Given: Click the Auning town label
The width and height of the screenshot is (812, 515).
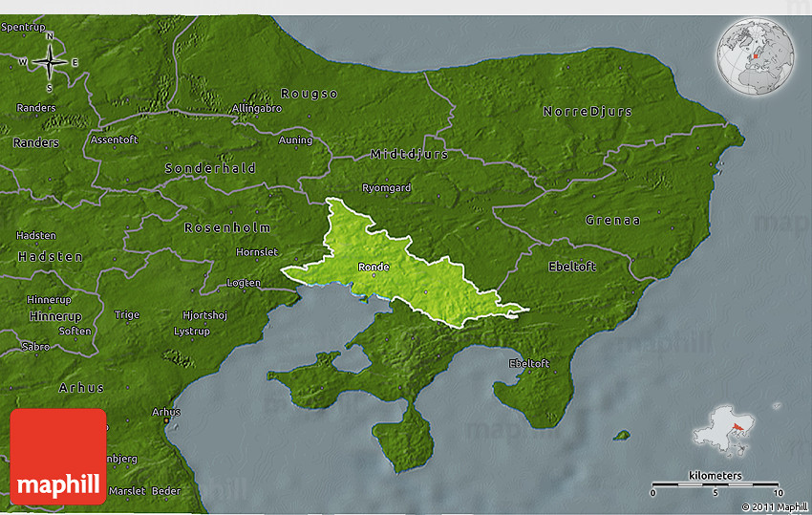Looking at the screenshot, I should [x=295, y=140].
